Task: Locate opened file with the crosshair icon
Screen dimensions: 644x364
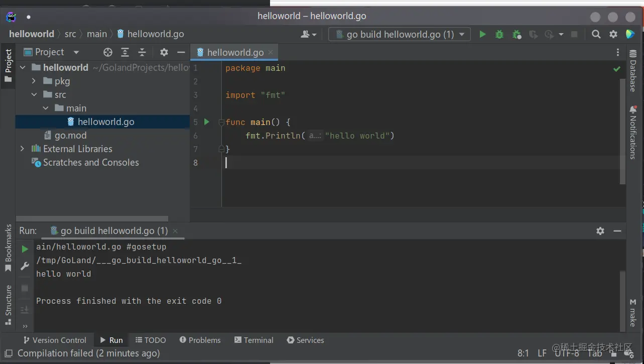Action: (108, 52)
